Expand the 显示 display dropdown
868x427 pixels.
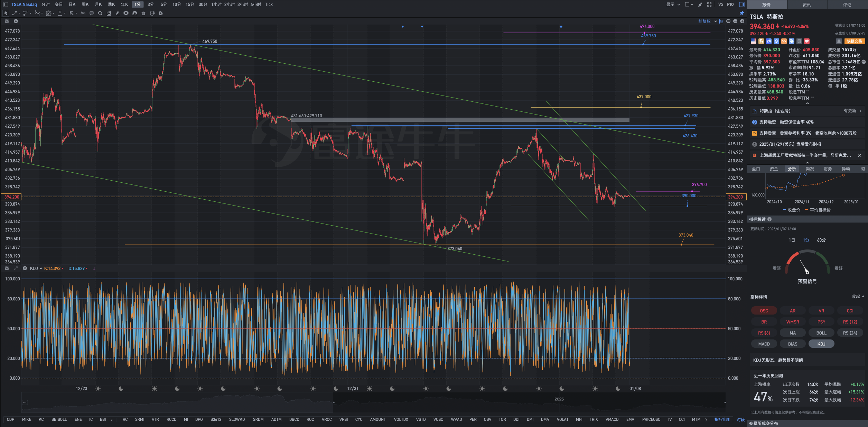point(673,4)
